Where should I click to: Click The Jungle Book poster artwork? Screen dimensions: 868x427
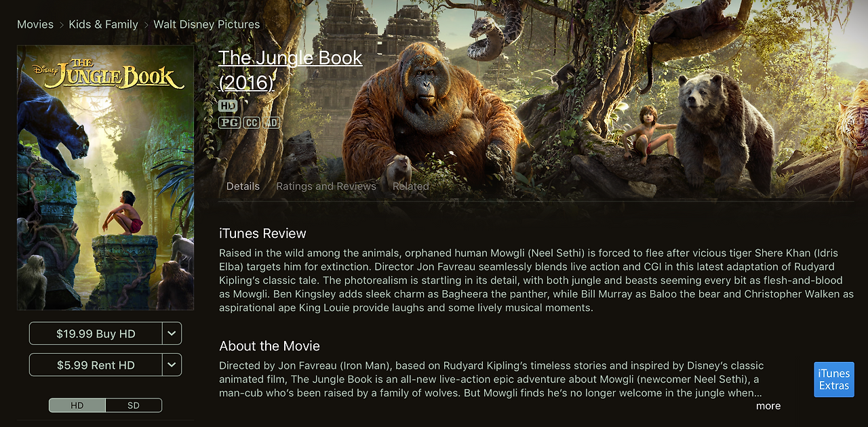pyautogui.click(x=105, y=178)
